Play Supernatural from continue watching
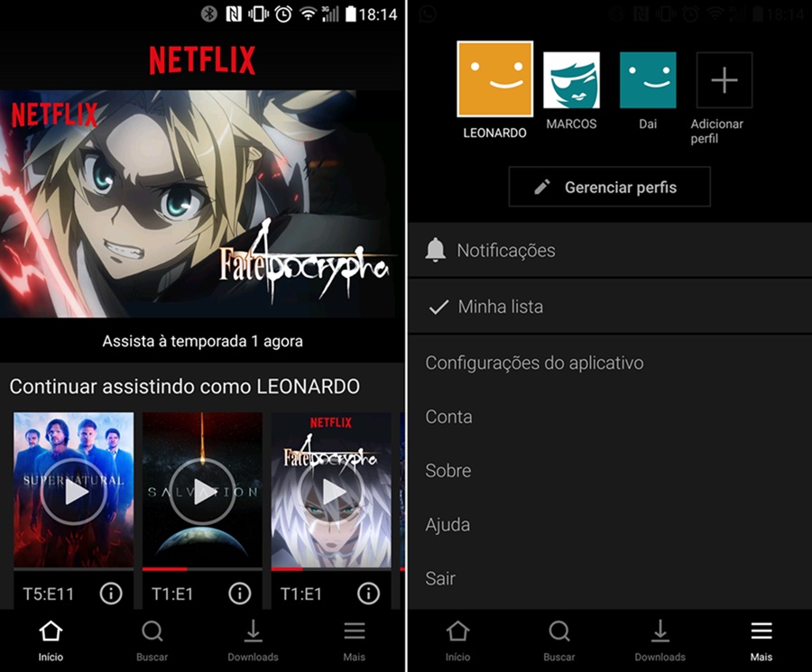 [x=74, y=492]
